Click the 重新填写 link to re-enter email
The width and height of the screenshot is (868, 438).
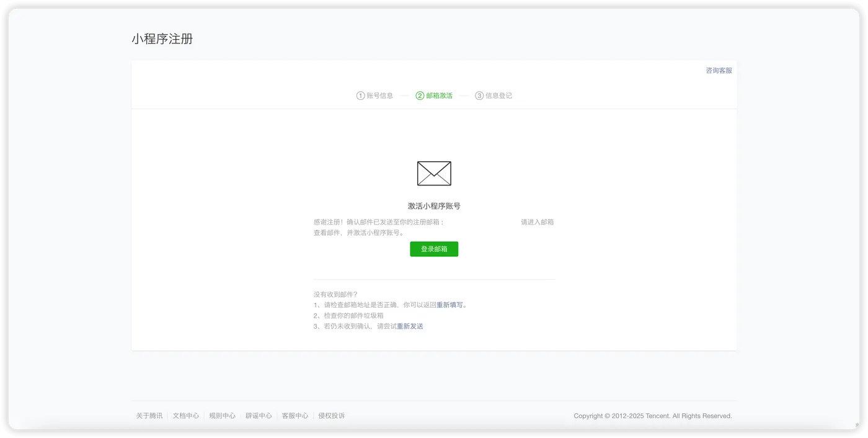pyautogui.click(x=450, y=305)
